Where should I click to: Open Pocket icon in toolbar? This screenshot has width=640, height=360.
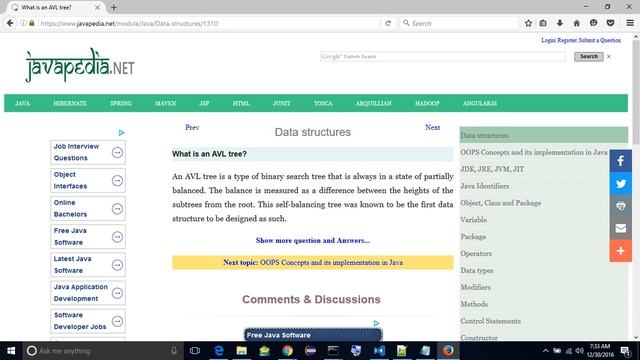point(611,23)
